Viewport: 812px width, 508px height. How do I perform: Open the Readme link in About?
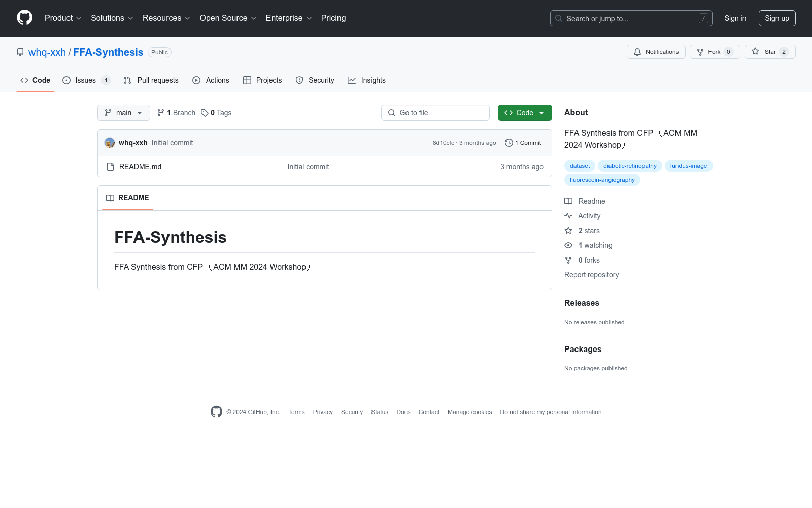pos(585,201)
